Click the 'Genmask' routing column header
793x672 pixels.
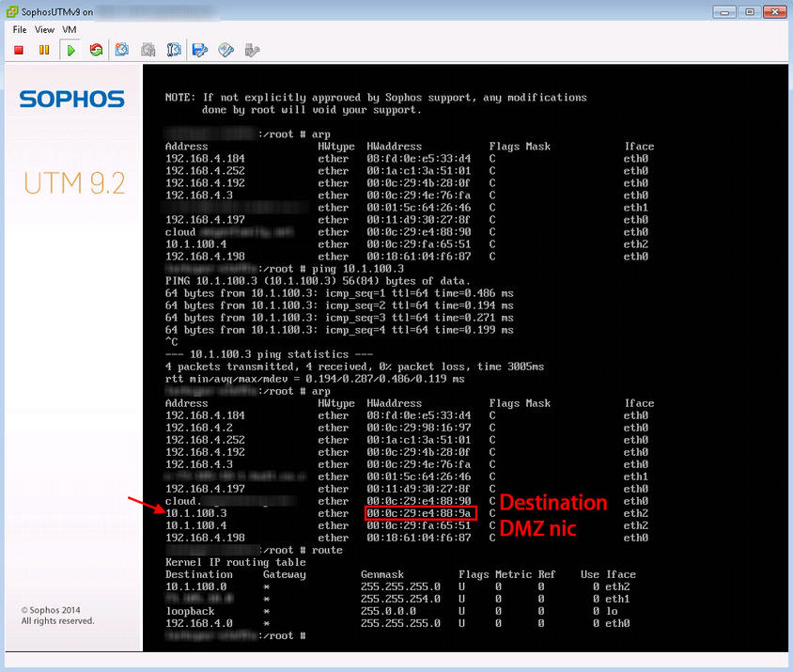[382, 574]
